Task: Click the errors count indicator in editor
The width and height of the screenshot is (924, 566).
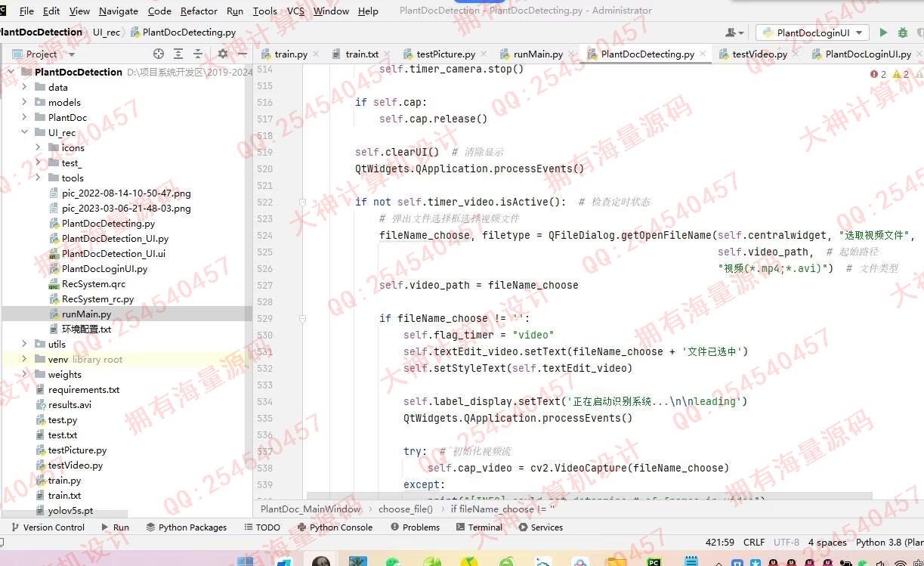Action: pyautogui.click(x=879, y=74)
